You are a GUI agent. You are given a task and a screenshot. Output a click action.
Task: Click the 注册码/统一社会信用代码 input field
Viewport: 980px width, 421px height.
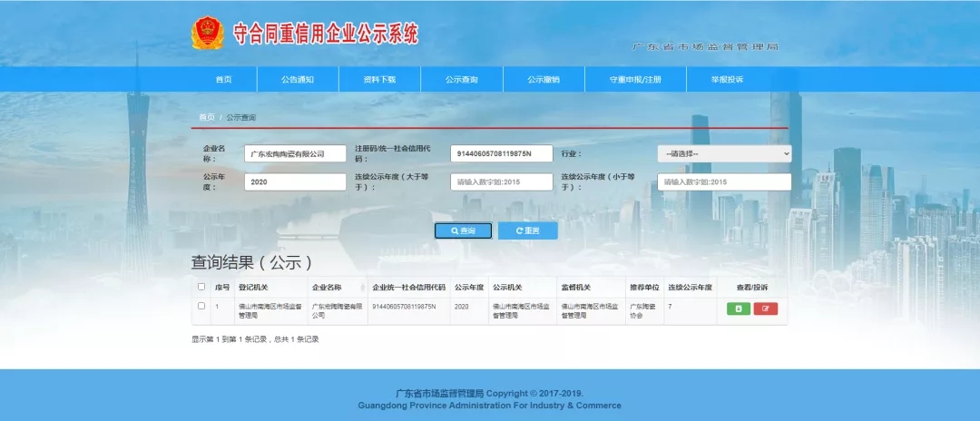(x=501, y=154)
